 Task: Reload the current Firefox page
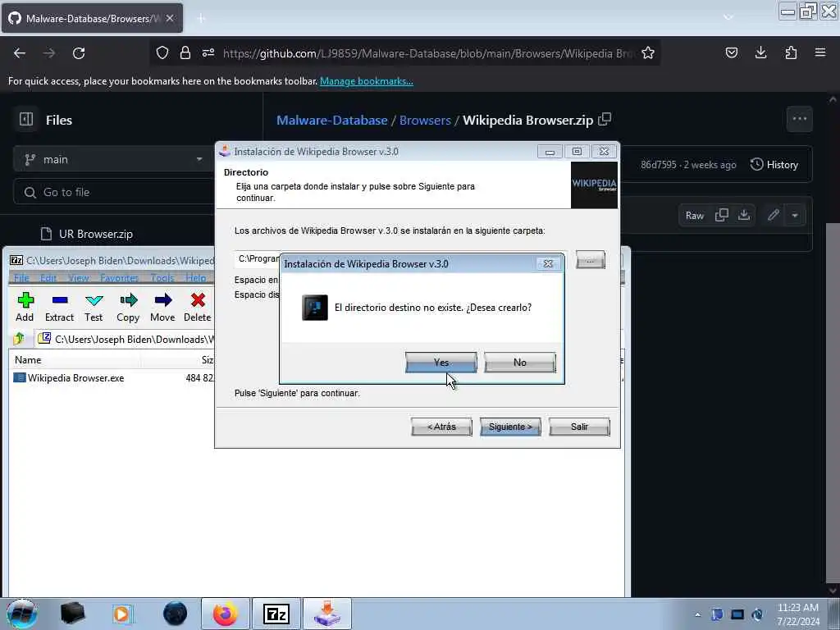tap(79, 53)
